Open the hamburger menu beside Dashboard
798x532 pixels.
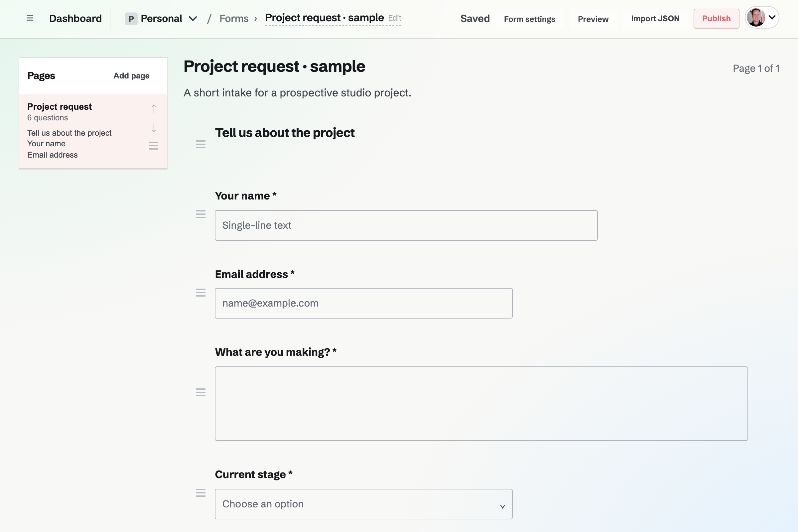[30, 18]
